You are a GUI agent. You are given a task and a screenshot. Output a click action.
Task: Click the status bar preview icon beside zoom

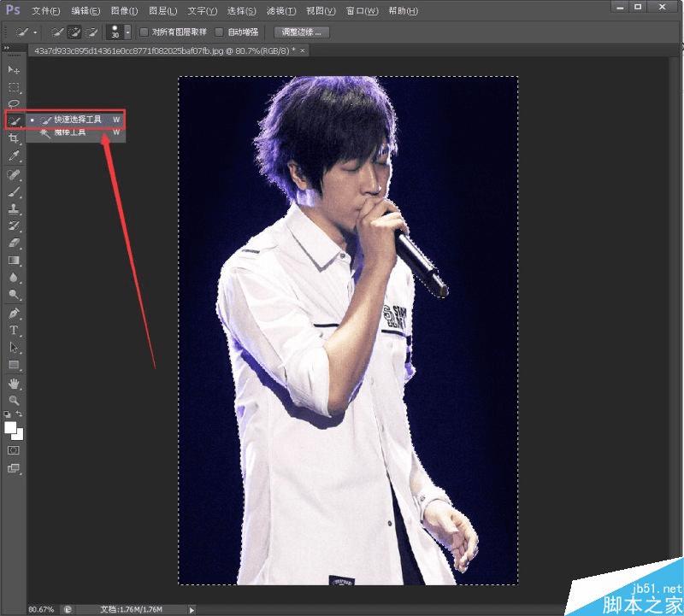tap(68, 609)
